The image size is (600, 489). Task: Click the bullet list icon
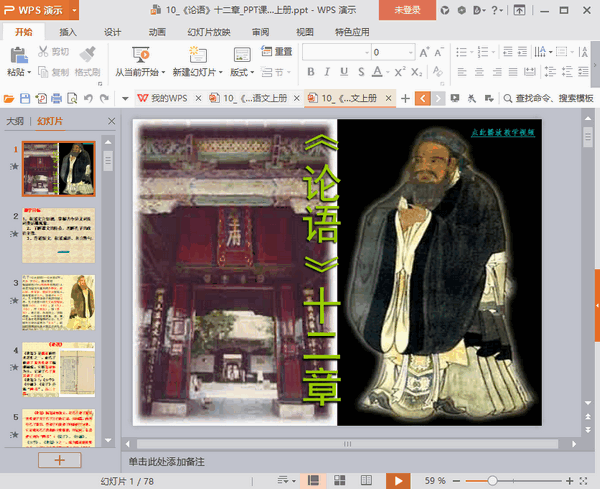click(461, 52)
